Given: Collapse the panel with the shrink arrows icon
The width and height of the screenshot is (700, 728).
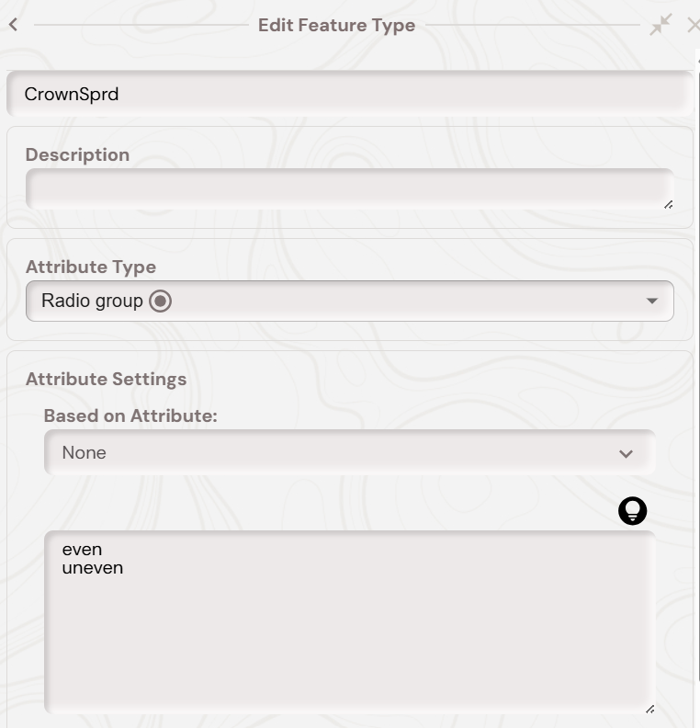Looking at the screenshot, I should pyautogui.click(x=660, y=25).
